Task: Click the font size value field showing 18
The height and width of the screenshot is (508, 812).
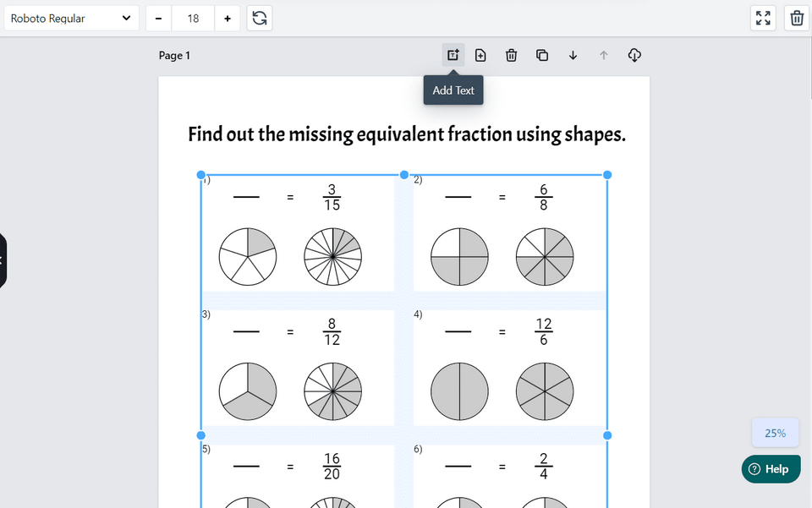Action: [x=193, y=18]
